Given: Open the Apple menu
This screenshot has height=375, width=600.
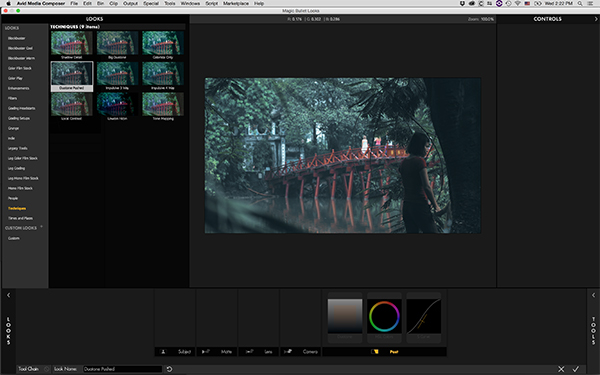Looking at the screenshot, I should pos(8,3).
